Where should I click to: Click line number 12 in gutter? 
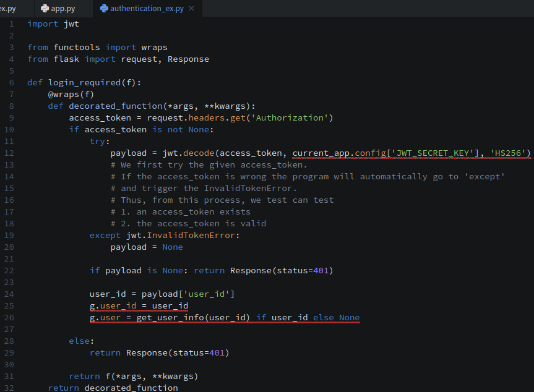point(9,153)
